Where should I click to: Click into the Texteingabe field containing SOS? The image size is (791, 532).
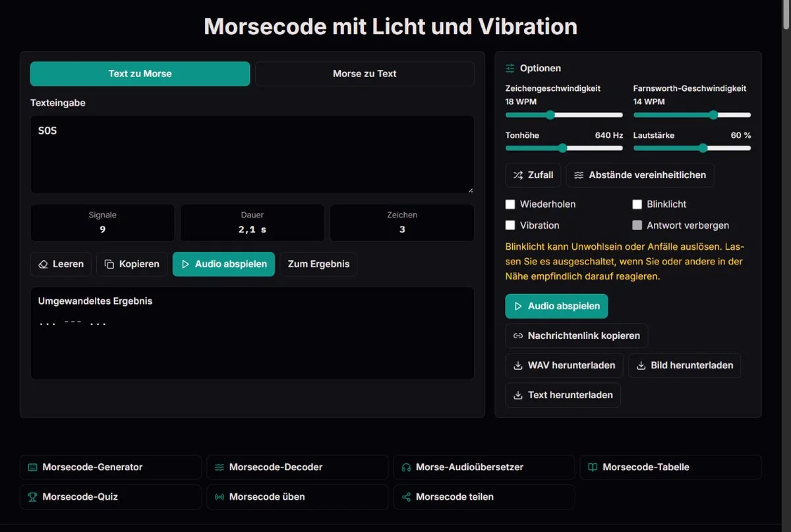click(x=252, y=155)
